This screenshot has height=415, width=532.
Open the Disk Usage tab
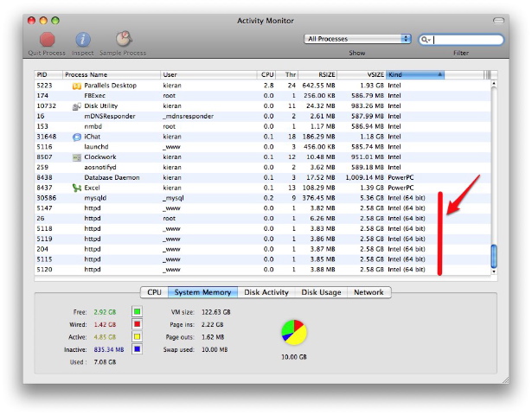click(x=321, y=292)
